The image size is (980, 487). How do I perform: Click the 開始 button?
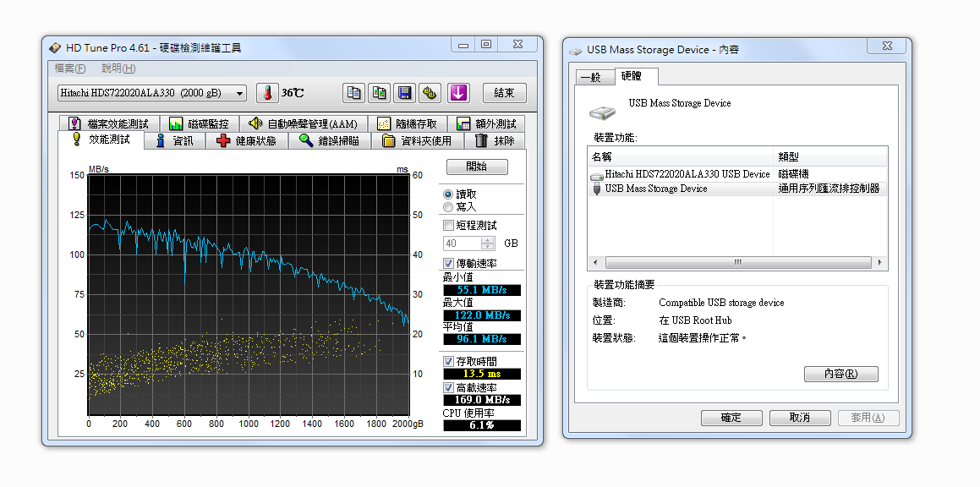(x=477, y=167)
